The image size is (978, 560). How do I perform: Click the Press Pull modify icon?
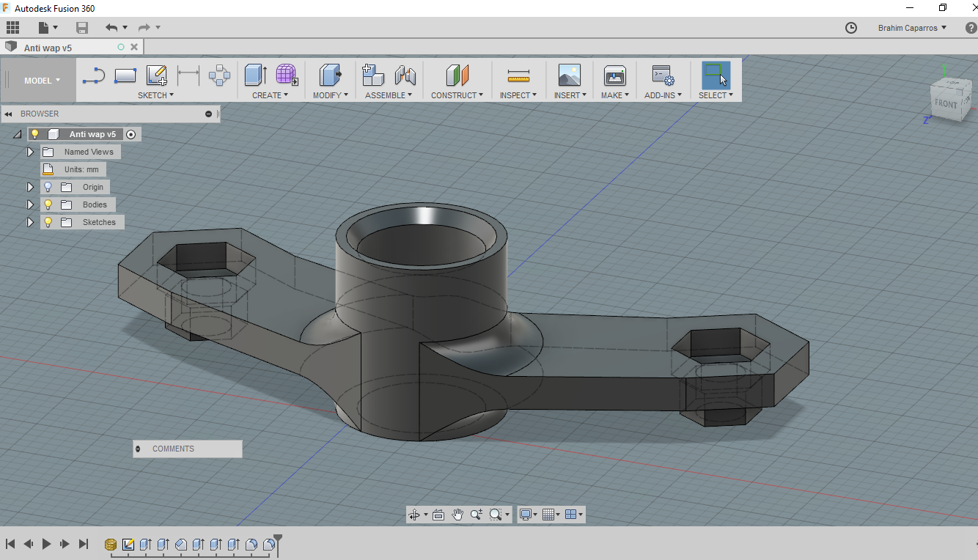coord(330,75)
